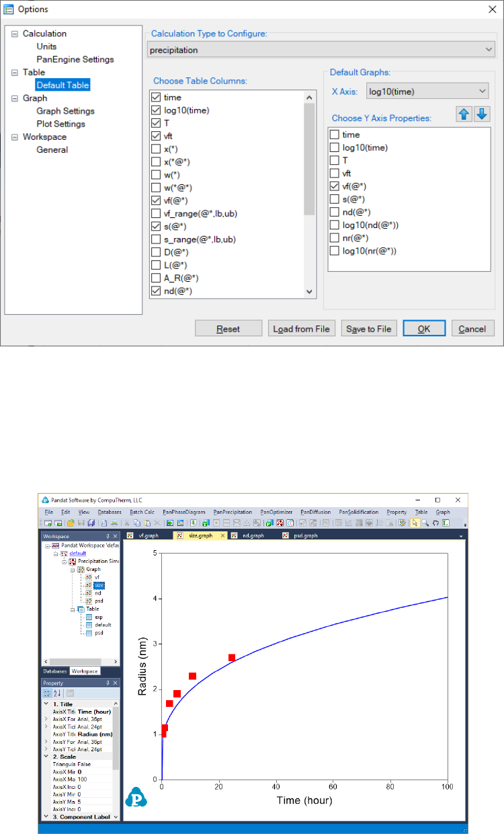Collapse the '1. Title' property category
The image size is (504, 834).
tap(46, 704)
